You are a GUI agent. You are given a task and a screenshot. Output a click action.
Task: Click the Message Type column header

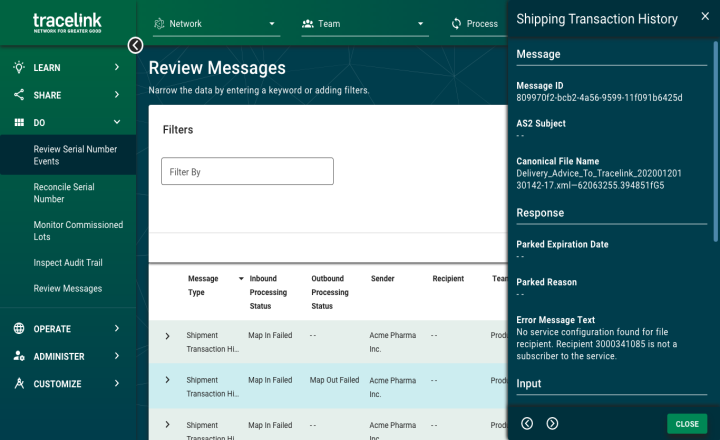tap(203, 285)
